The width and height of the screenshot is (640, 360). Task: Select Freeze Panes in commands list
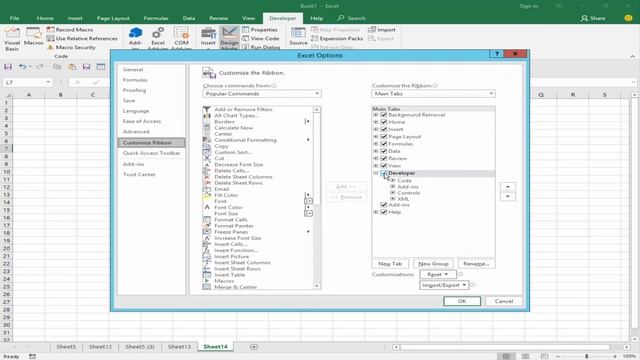coord(231,232)
